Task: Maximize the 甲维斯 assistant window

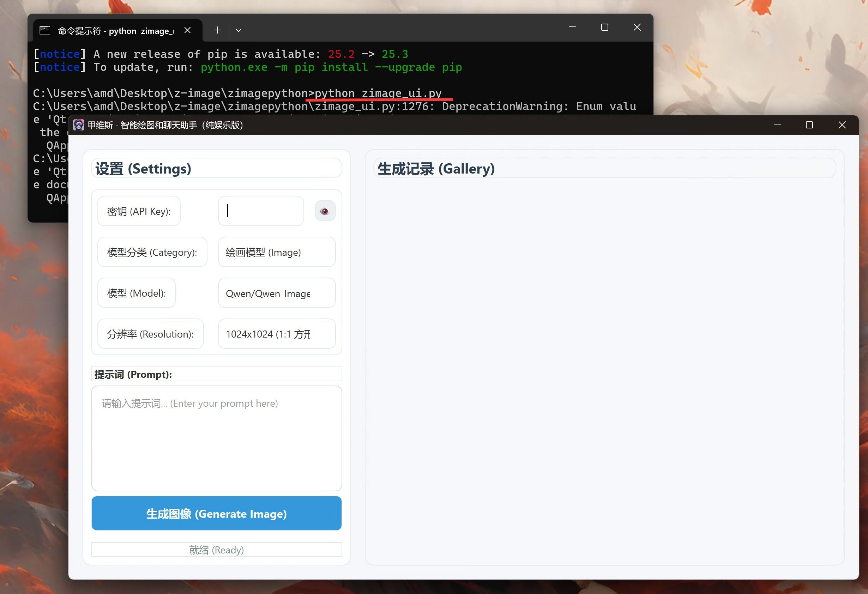Action: coord(809,125)
